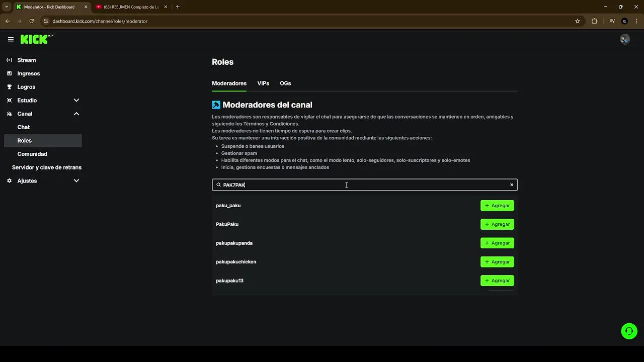Add pakupakuchicken as moderator
This screenshot has height=362, width=644.
click(x=497, y=262)
